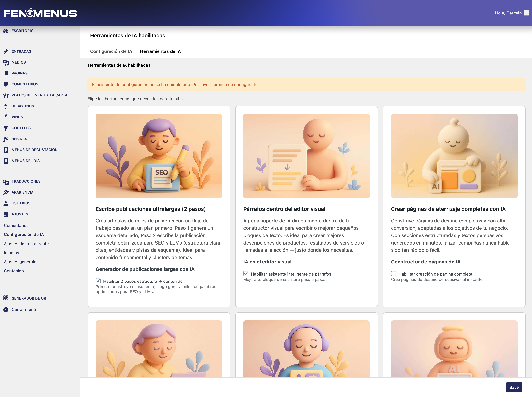The height and width of the screenshot is (397, 532).
Task: Click the Cócteles funnel icon
Action: click(x=6, y=128)
